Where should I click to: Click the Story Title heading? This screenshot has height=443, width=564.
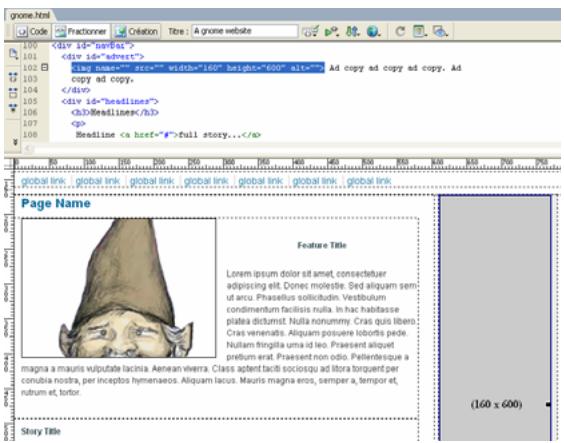[41, 431]
